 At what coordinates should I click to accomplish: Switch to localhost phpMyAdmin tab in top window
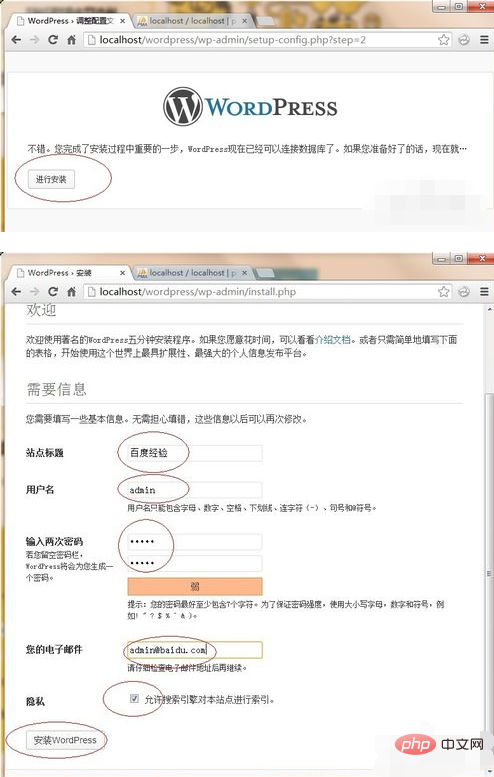[x=192, y=21]
